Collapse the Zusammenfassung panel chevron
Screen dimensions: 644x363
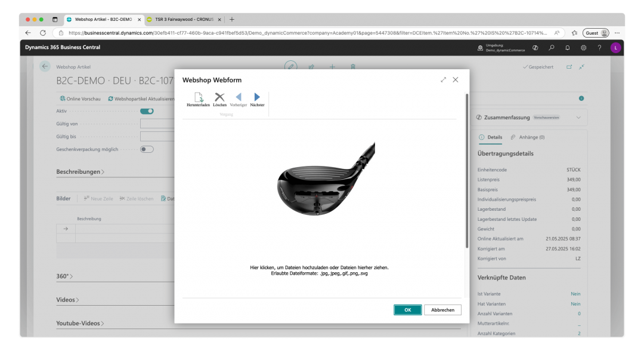click(578, 118)
